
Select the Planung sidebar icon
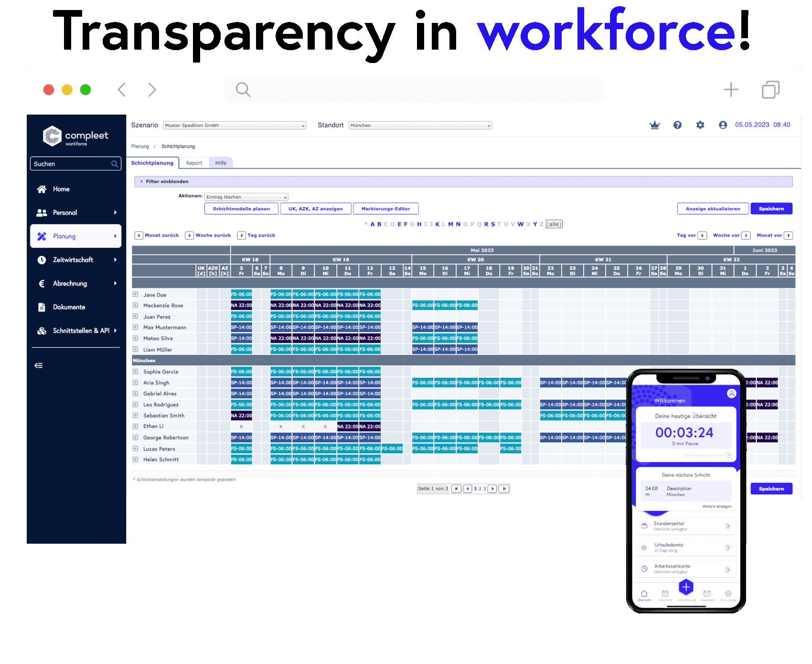[42, 236]
